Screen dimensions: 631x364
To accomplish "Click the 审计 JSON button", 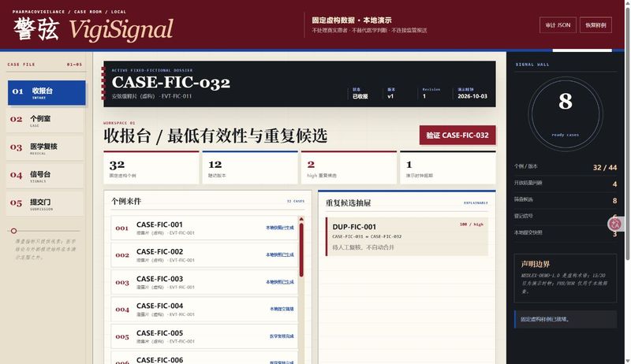I will click(558, 25).
